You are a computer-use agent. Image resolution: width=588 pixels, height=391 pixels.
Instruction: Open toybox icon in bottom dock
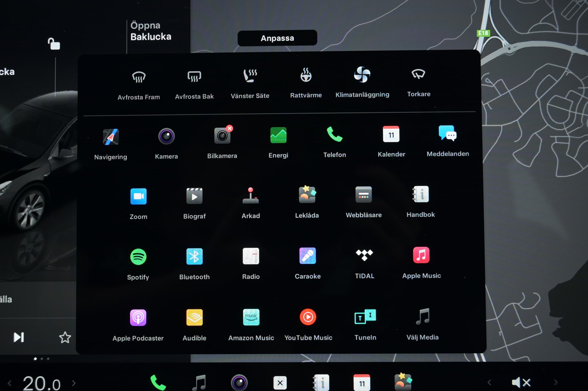tap(403, 382)
